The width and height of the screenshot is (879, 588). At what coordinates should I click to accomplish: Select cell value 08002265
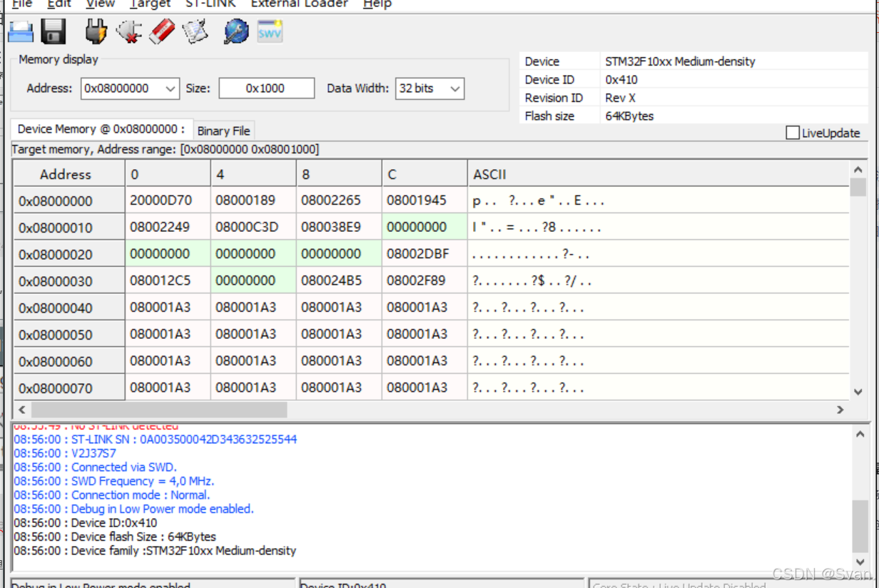tap(339, 201)
